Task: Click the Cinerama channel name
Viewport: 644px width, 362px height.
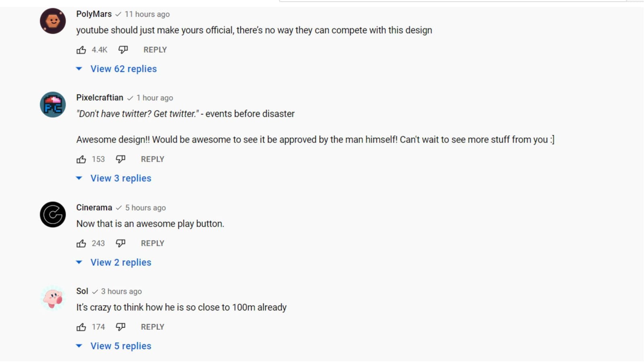Action: click(x=94, y=208)
